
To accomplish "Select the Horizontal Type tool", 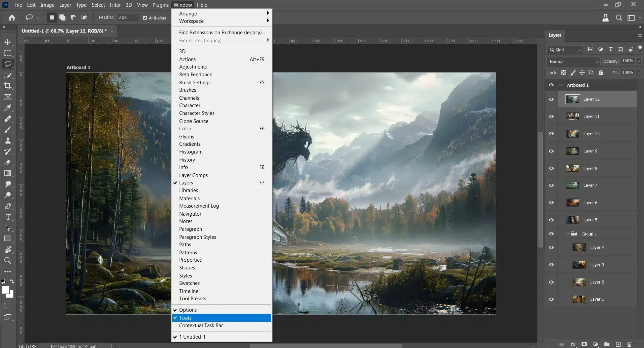I will [7, 217].
